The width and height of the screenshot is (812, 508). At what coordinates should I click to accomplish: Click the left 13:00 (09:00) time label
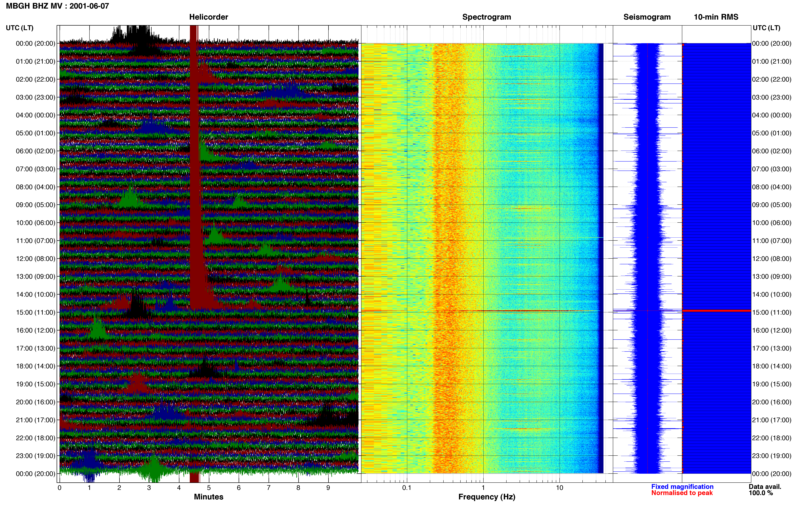point(35,277)
